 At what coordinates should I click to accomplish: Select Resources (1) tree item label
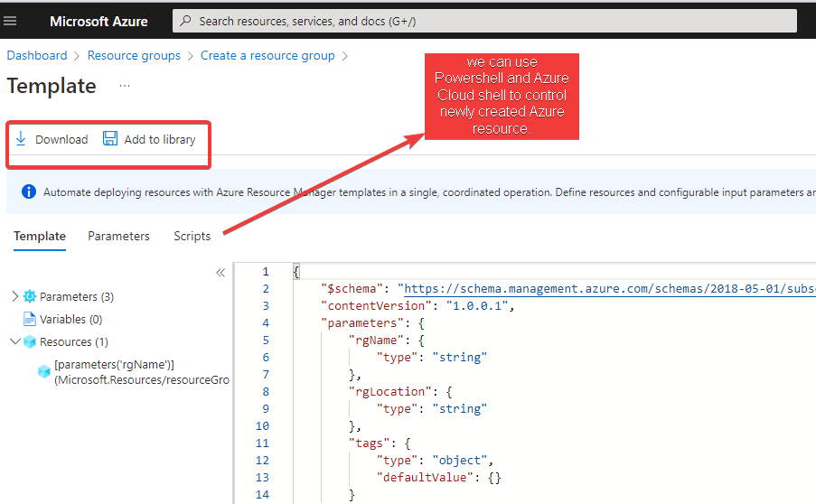pos(74,341)
